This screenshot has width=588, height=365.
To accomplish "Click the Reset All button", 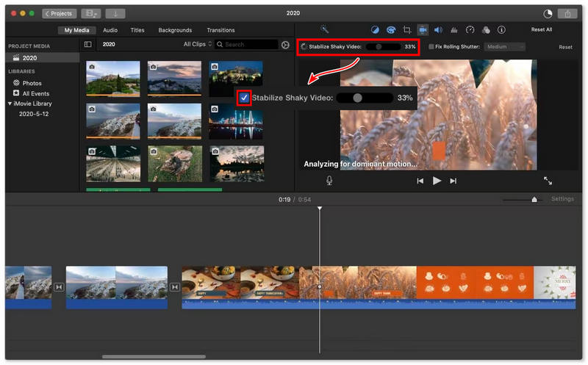I will pos(542,30).
